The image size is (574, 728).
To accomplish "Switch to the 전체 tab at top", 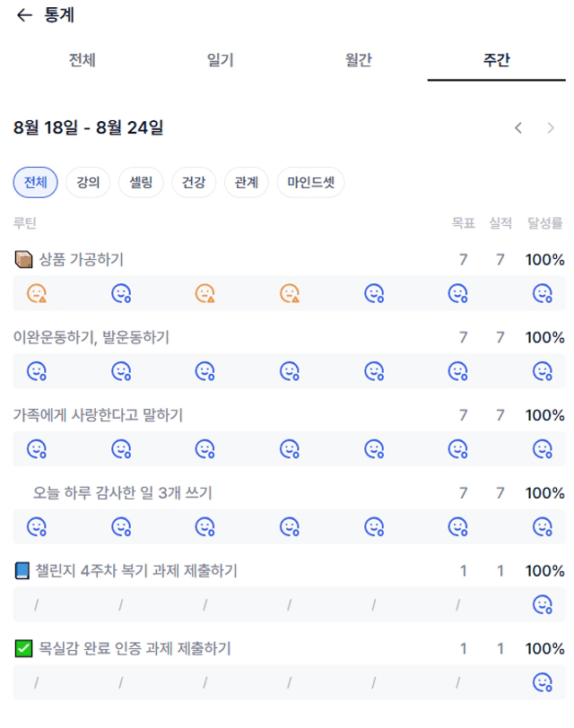I will 83,60.
